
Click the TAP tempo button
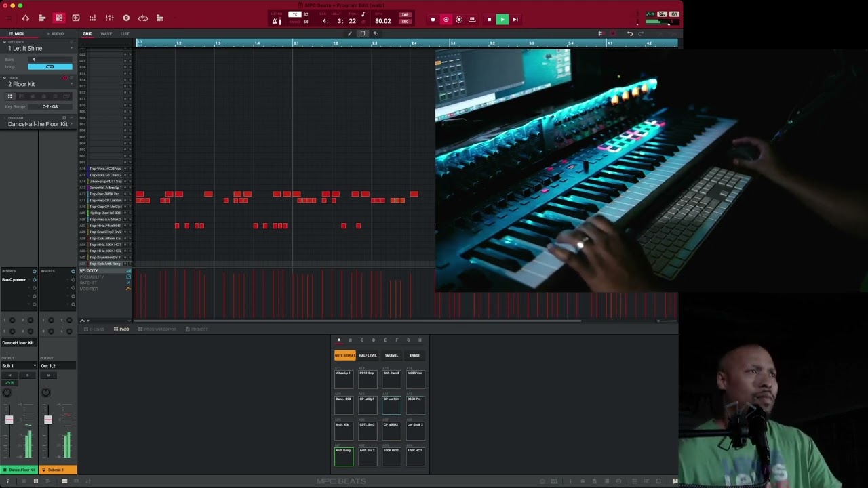click(x=405, y=14)
